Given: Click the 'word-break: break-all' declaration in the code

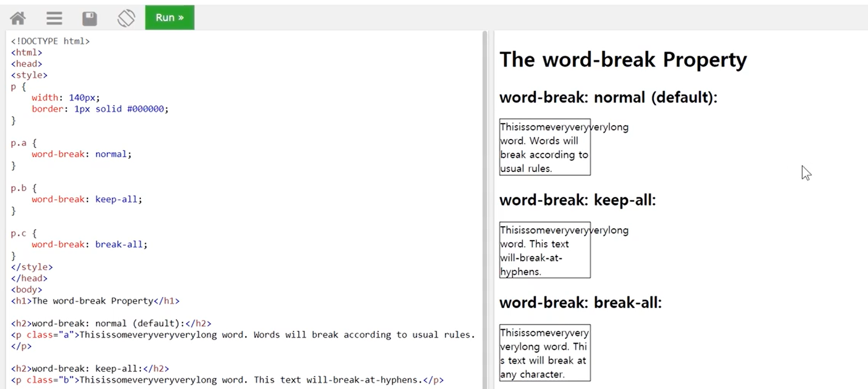Looking at the screenshot, I should pos(89,244).
